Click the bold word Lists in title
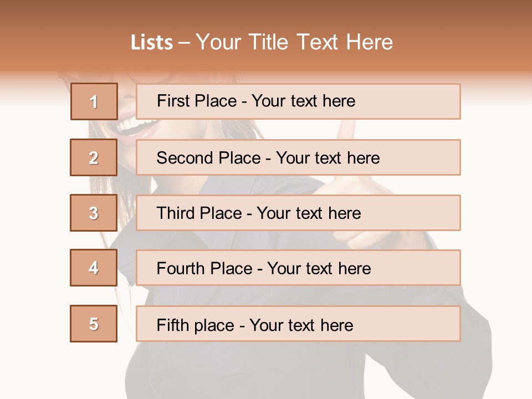532x399 pixels. point(152,43)
